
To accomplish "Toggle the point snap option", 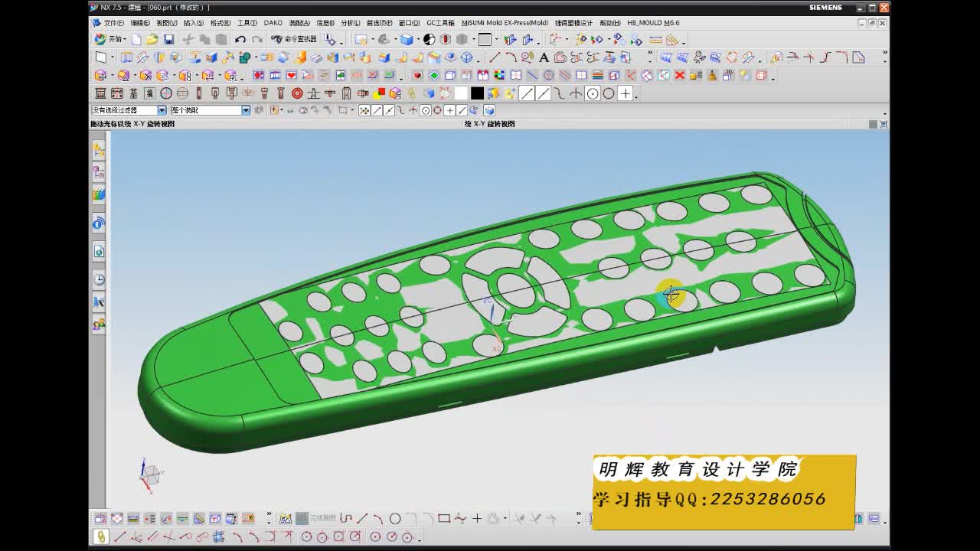I will coord(450,109).
